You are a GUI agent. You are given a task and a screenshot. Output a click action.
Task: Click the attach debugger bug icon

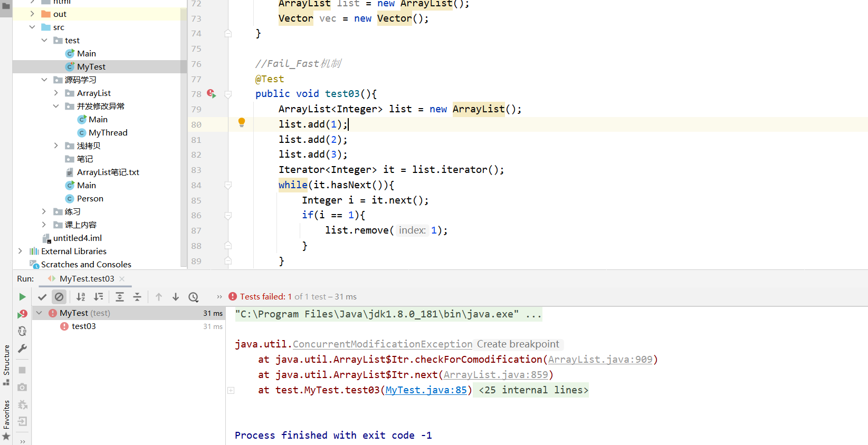tap(22, 404)
